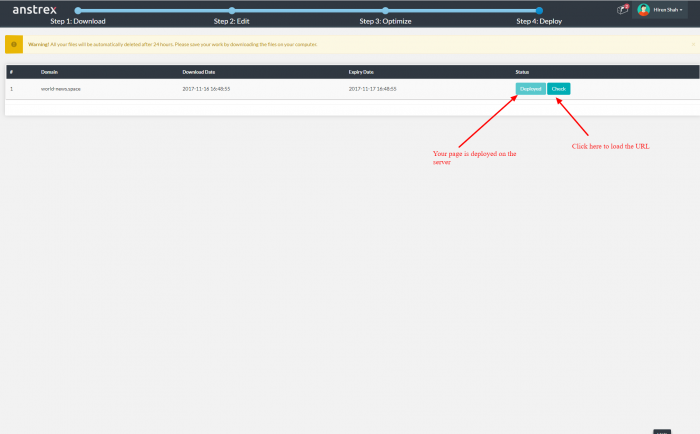Click the Deployed status button

tap(530, 89)
